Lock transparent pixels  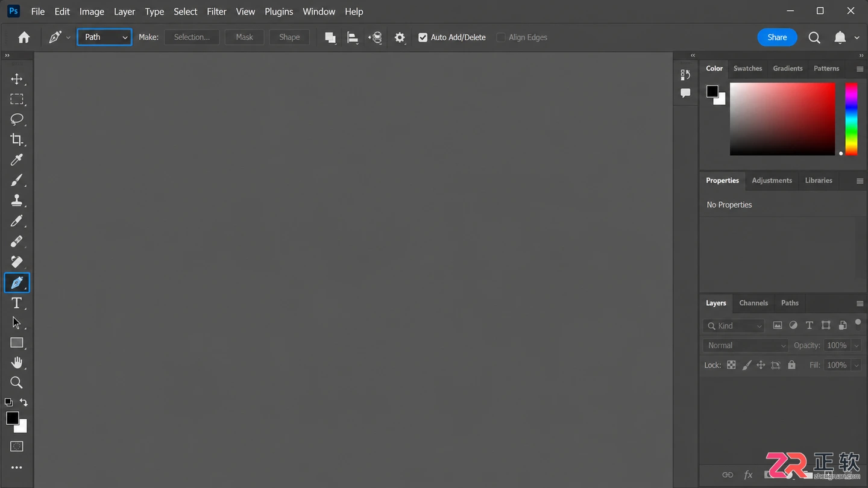731,365
